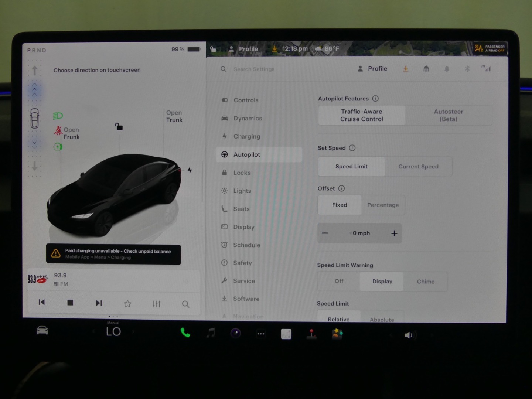Image resolution: width=532 pixels, height=399 pixels.
Task: Open the music app icon
Action: [x=211, y=333]
